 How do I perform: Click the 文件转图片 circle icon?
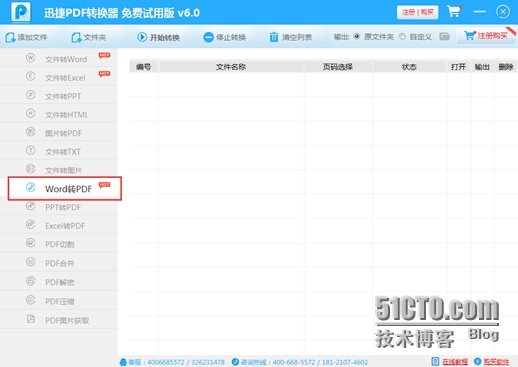pos(31,169)
